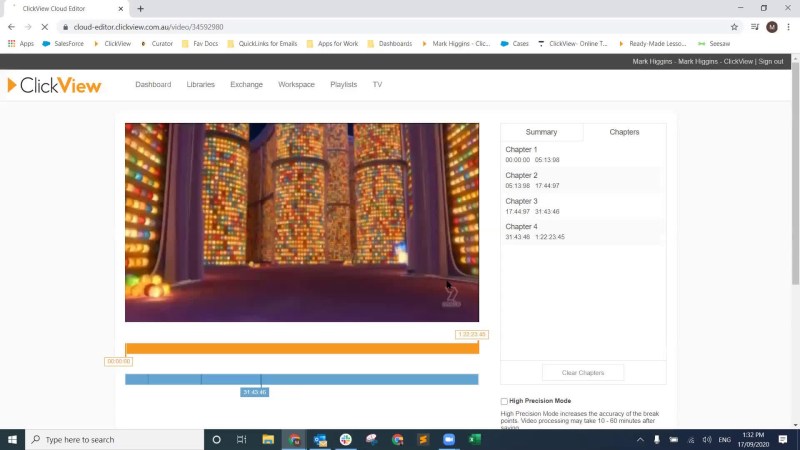
Task: Click the ClickView logo
Action: (55, 85)
